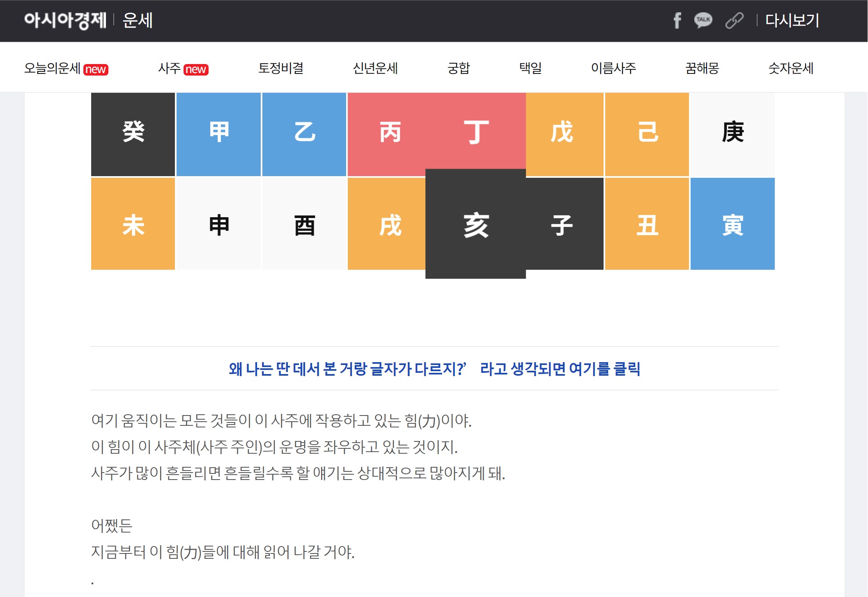Click the blue 寅 tile
This screenshot has width=868, height=597.
pos(733,224)
